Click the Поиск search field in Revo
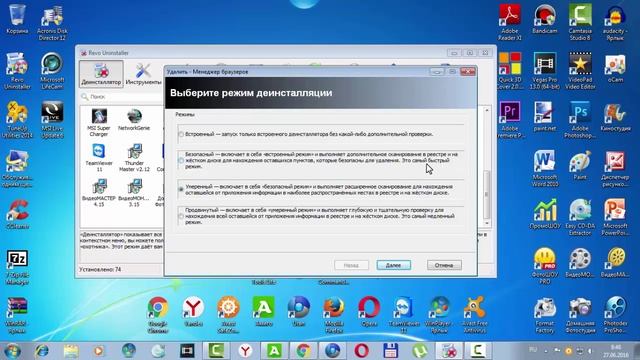Viewport: 640px width, 360px height. point(122,97)
